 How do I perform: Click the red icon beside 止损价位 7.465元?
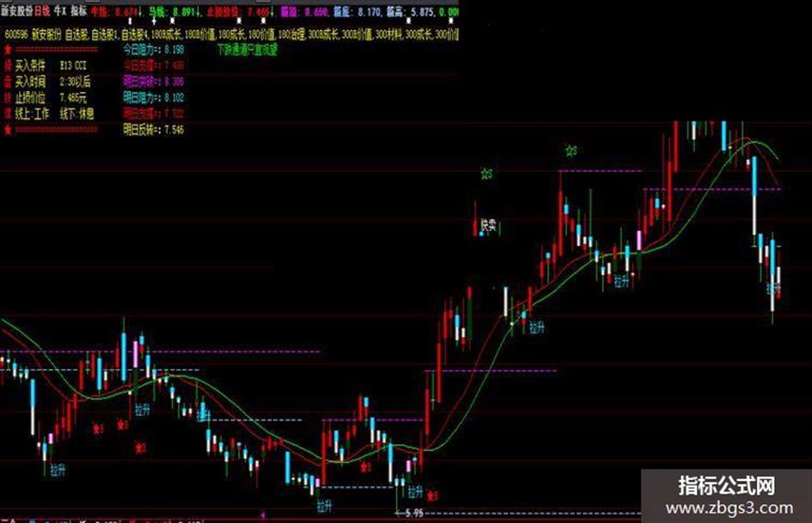[8, 97]
